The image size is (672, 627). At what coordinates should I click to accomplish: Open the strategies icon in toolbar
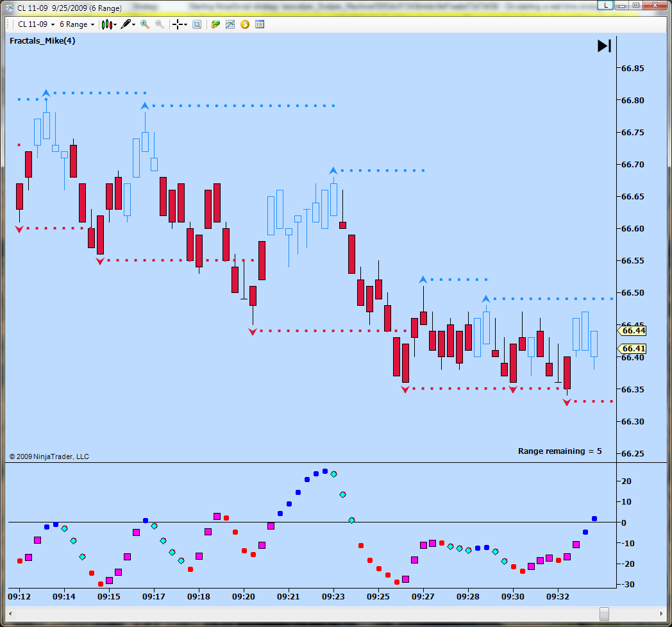coord(215,24)
